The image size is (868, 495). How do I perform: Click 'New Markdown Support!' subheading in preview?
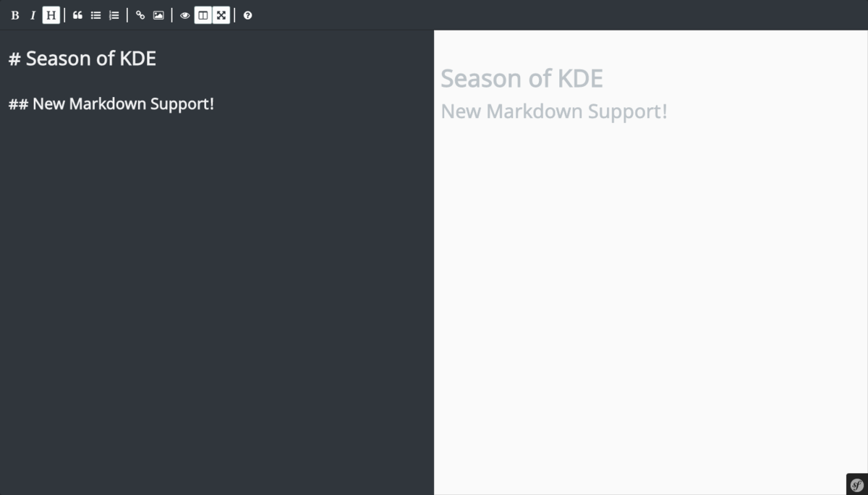point(554,111)
